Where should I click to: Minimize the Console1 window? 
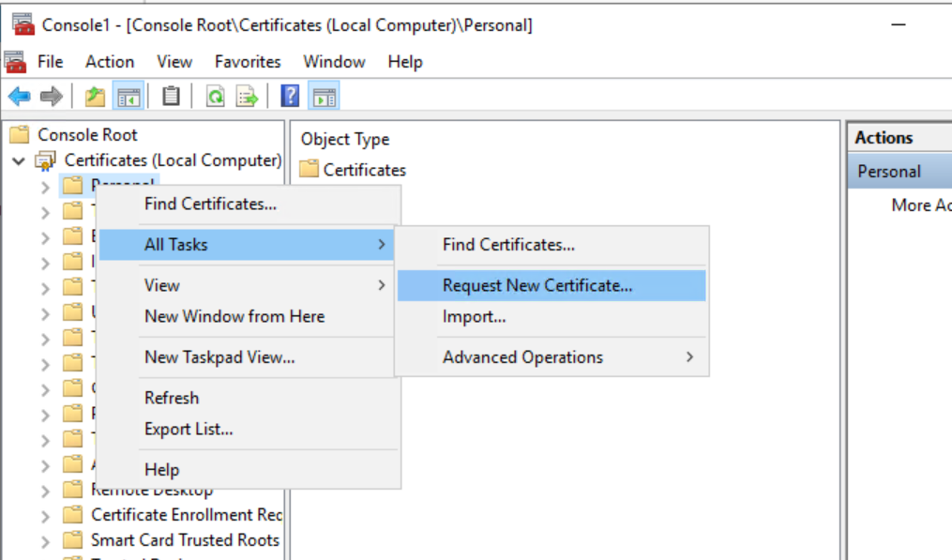point(899,25)
